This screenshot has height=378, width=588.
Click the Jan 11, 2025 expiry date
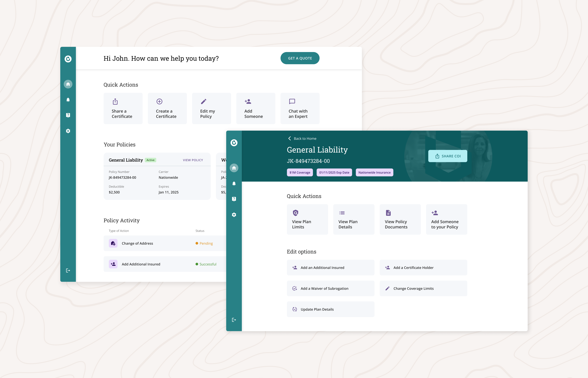click(x=169, y=192)
